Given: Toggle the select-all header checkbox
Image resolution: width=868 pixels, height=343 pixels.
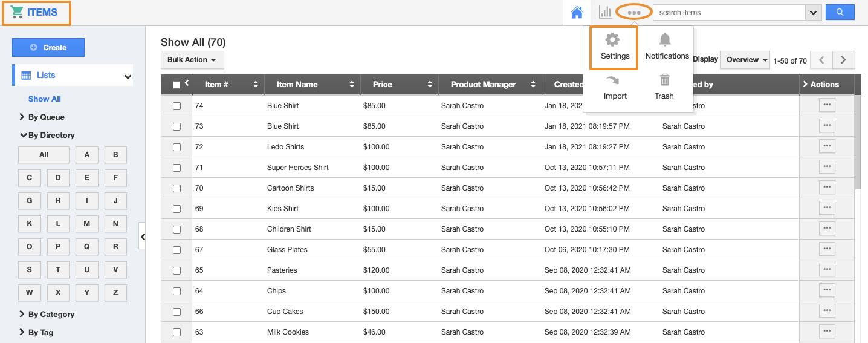Looking at the screenshot, I should pos(177,85).
